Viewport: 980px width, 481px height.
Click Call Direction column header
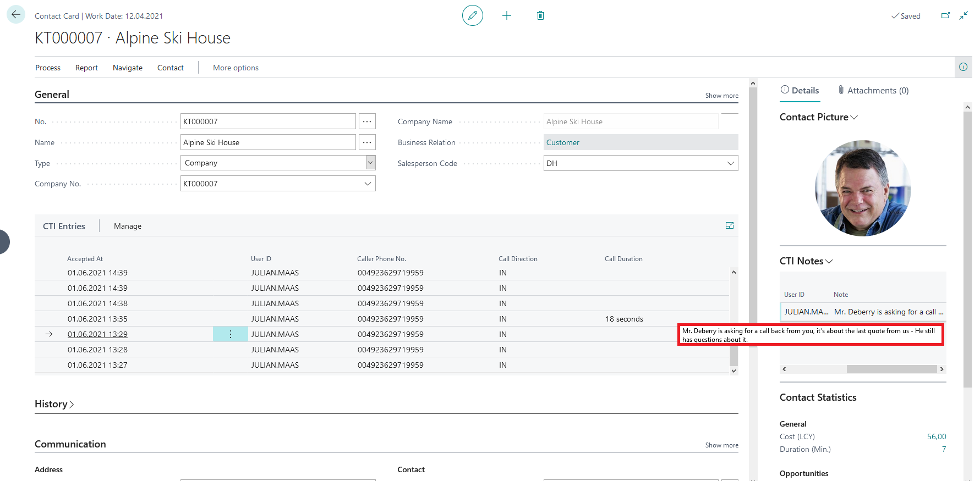point(518,259)
